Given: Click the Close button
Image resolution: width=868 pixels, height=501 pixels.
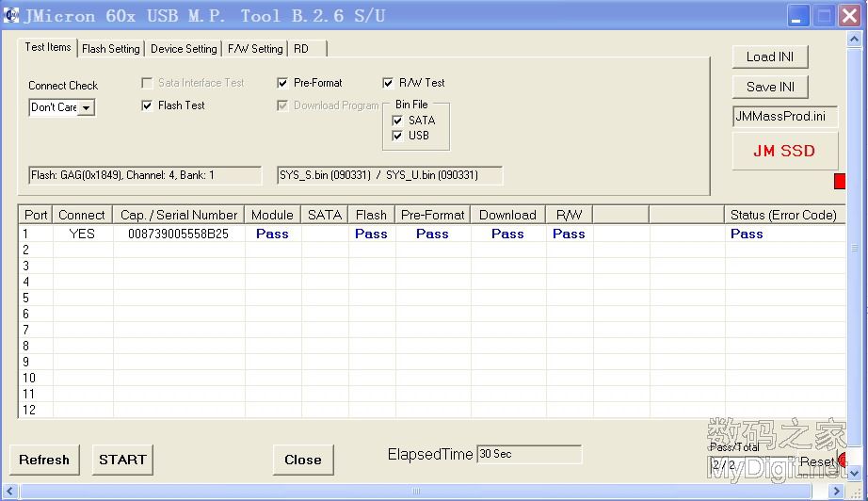Looking at the screenshot, I should [x=303, y=460].
